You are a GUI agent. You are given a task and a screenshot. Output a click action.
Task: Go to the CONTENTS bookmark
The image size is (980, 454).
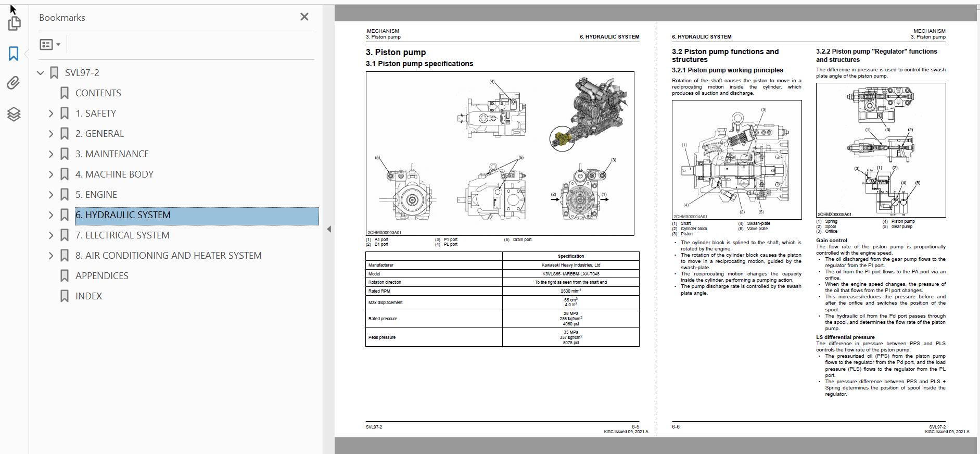tap(98, 93)
